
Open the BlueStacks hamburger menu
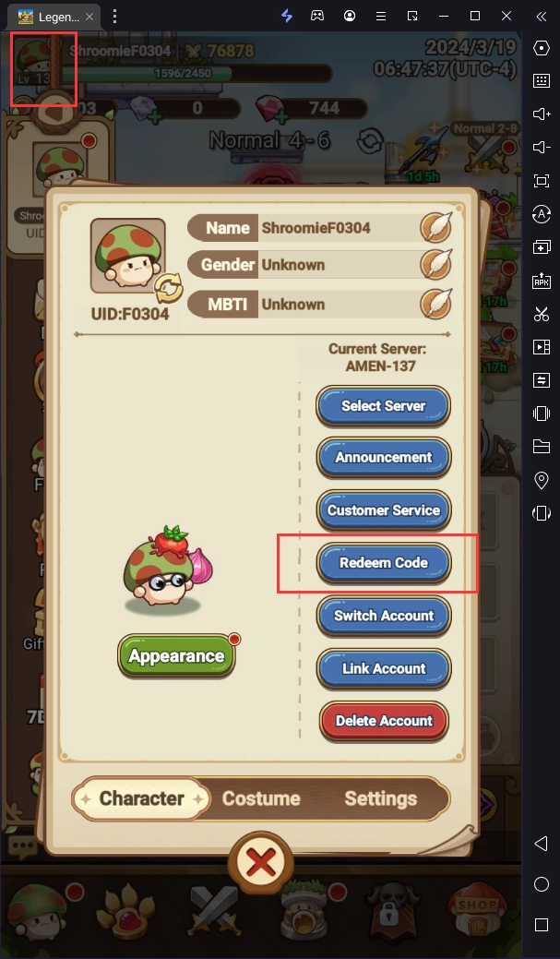pyautogui.click(x=381, y=17)
